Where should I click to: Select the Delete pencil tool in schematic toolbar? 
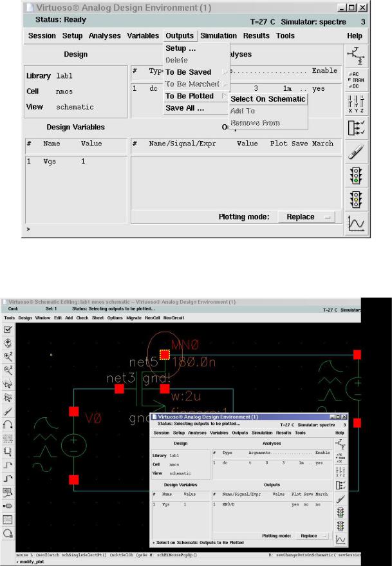point(8,411)
